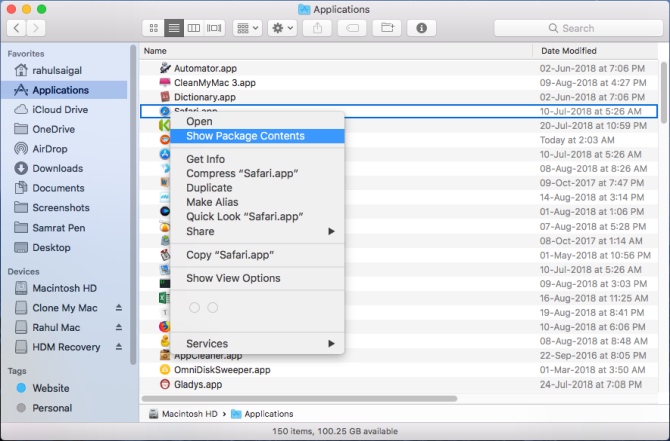Switch to icon view in toolbar
This screenshot has width=670, height=441.
[153, 28]
